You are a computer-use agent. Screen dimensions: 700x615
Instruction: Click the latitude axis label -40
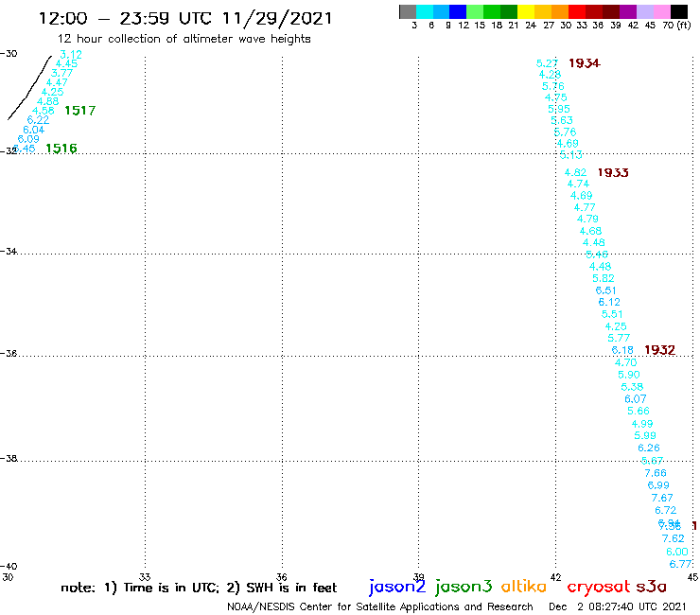point(9,566)
